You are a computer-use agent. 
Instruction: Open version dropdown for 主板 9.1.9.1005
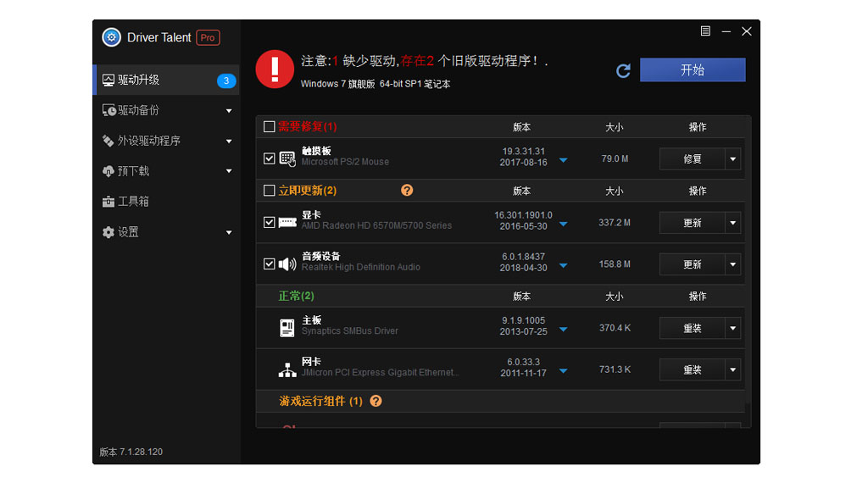click(563, 329)
